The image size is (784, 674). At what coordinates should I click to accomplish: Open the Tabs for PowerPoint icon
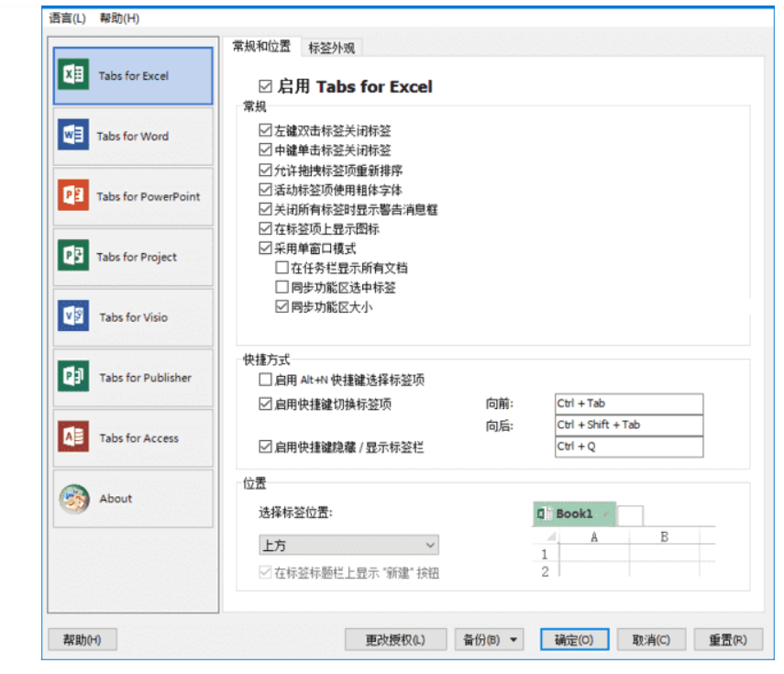click(x=73, y=195)
